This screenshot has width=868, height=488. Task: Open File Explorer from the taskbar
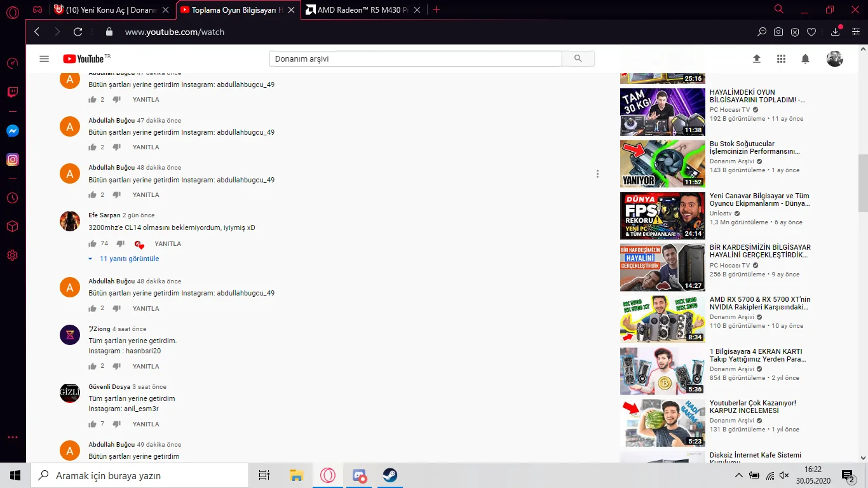pyautogui.click(x=296, y=475)
